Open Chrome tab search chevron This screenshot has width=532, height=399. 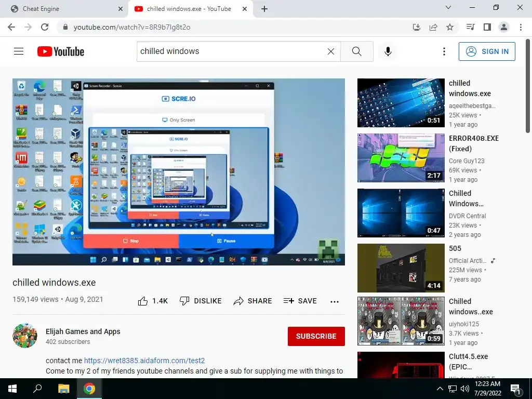[x=448, y=7]
